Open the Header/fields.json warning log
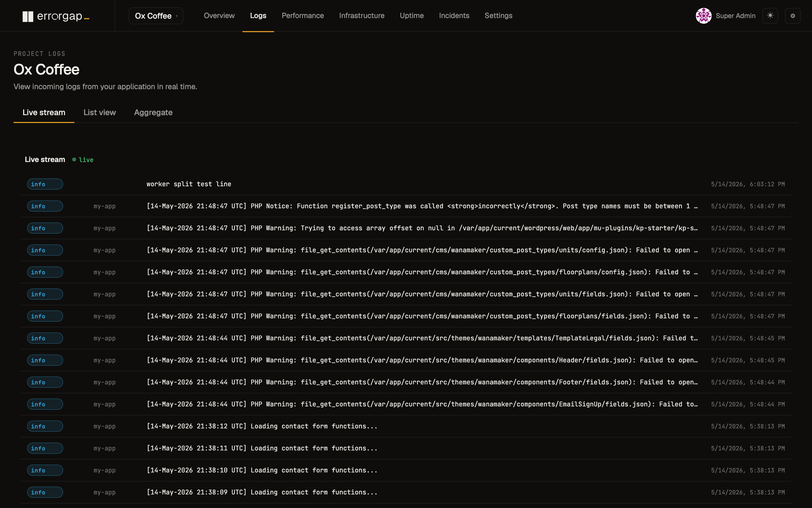Viewport: 812px width, 508px height. point(422,360)
